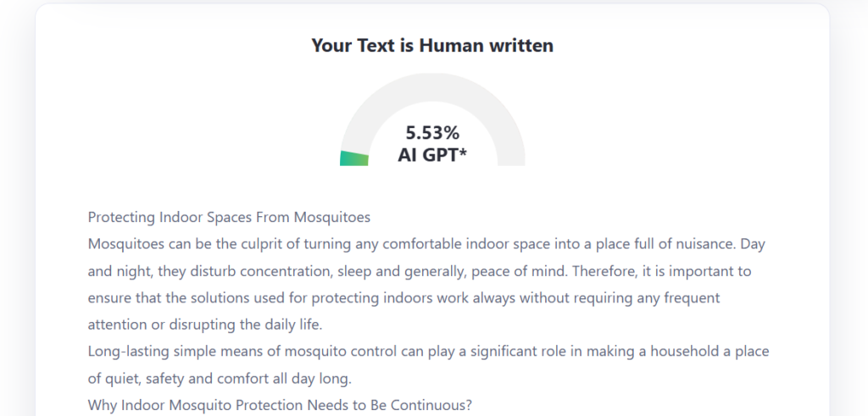Click the "Your Text is Human written" heading
The width and height of the screenshot is (868, 416).
[432, 46]
